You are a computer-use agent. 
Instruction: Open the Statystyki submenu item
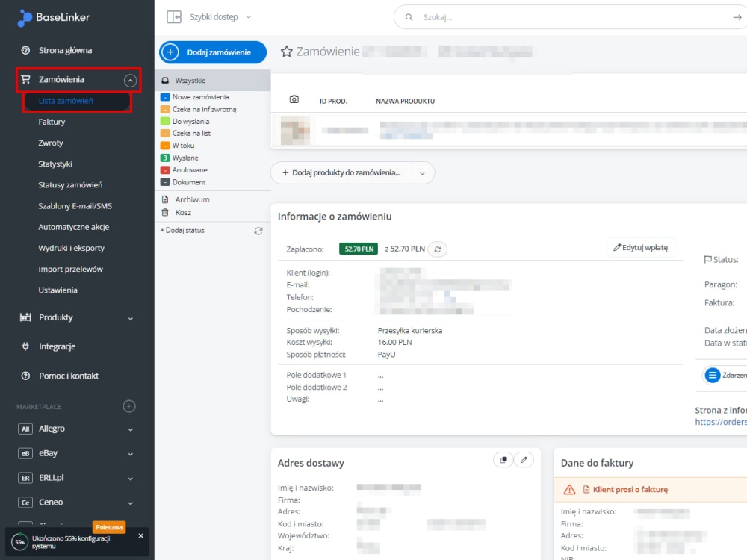(x=55, y=164)
